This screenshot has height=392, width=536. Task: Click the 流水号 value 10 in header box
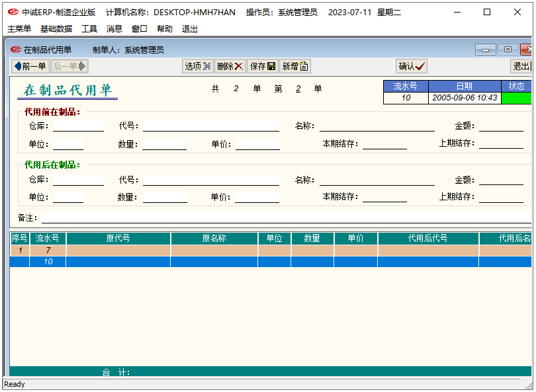coord(406,98)
